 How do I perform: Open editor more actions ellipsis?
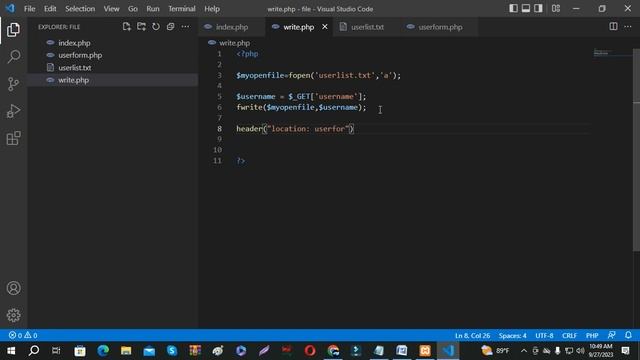628,27
